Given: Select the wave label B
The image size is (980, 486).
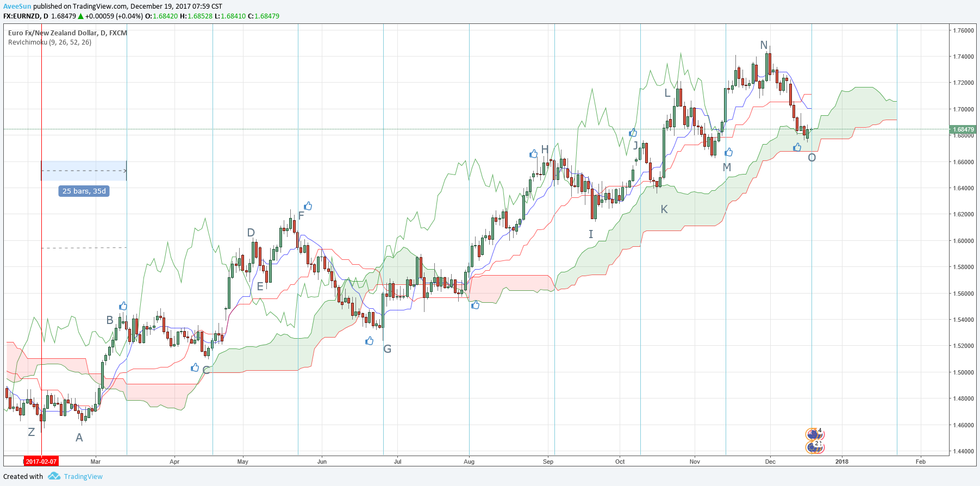Looking at the screenshot, I should pos(110,320).
